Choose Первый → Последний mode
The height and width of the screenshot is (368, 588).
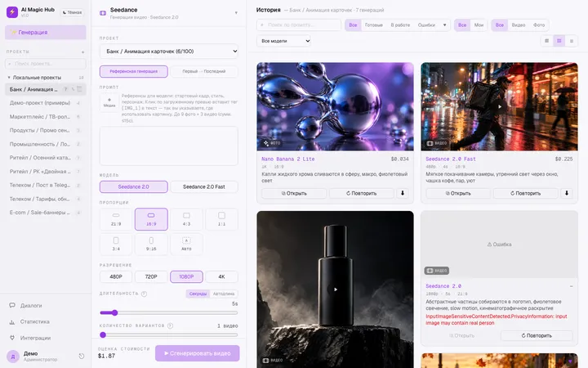point(204,71)
